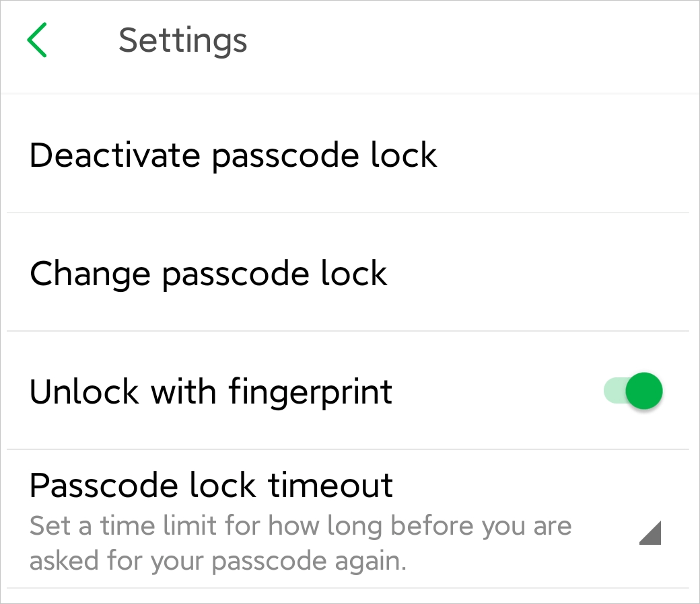
Task: Select the Passcode lock timeout row
Action: tap(337, 519)
